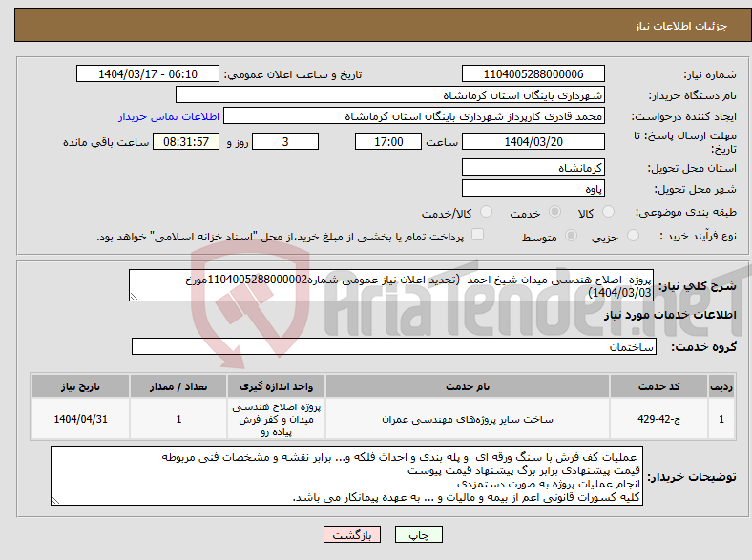The width and height of the screenshot is (752, 560).
Task: Click the نام خدمت column header
Action: 468,386
